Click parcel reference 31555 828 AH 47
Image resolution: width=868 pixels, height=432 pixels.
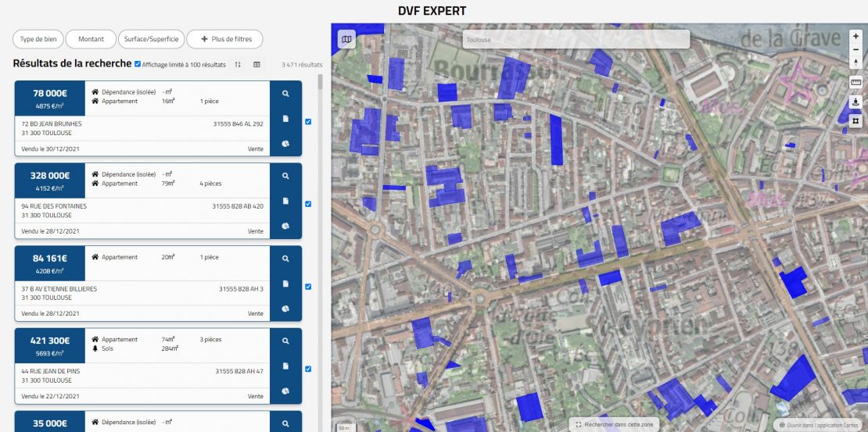239,371
